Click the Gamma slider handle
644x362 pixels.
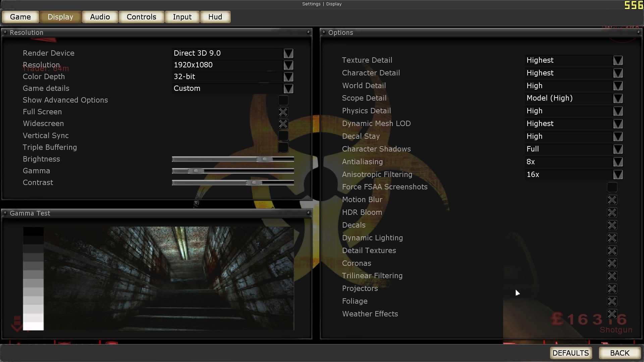point(196,171)
